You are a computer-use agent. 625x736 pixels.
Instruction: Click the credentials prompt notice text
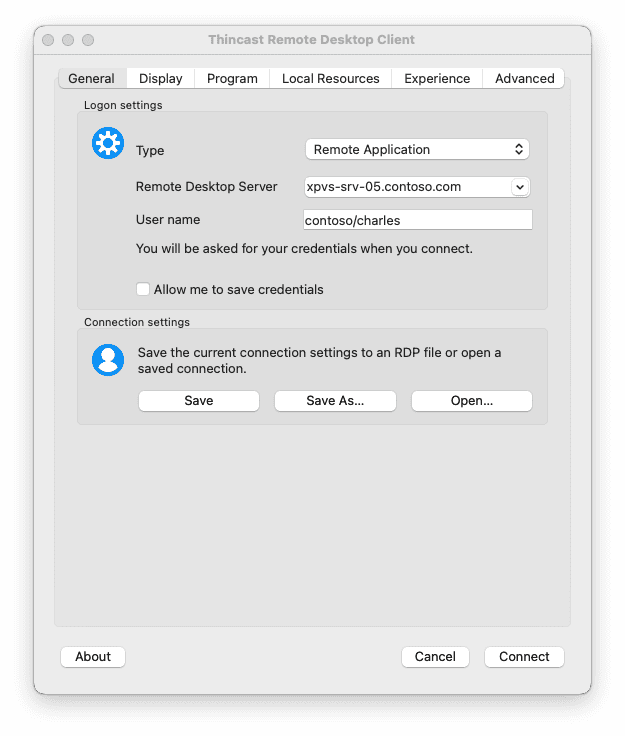coord(304,249)
